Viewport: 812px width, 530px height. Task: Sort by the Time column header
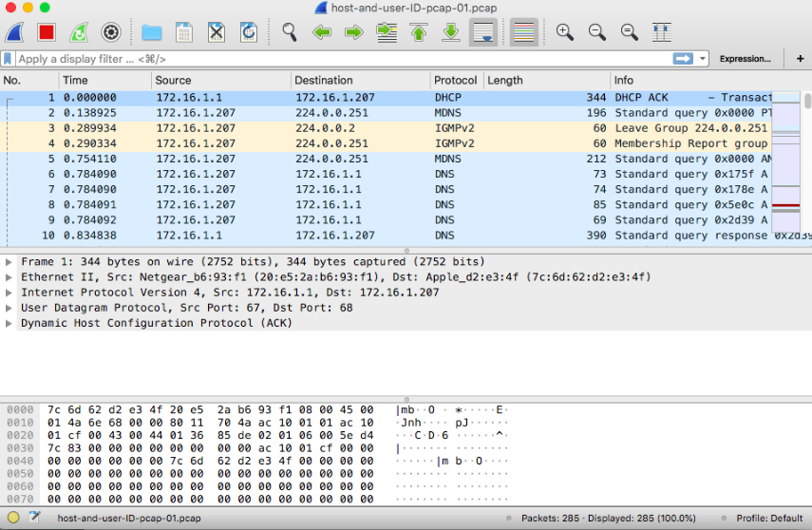[x=105, y=81]
